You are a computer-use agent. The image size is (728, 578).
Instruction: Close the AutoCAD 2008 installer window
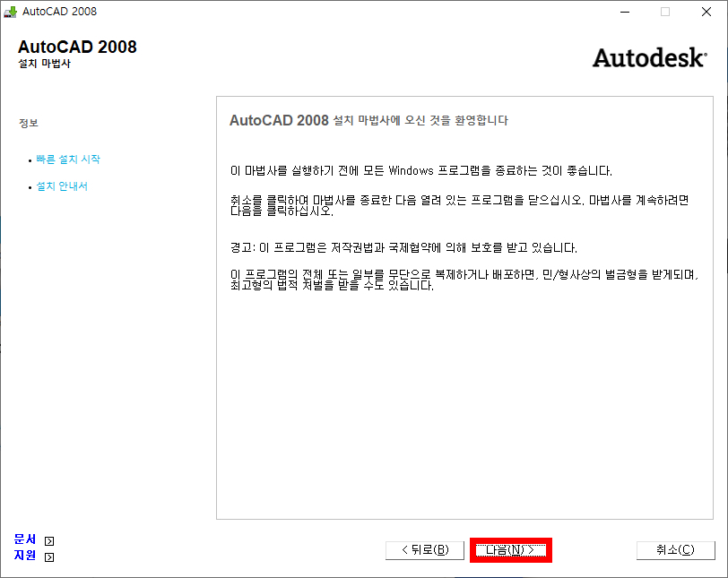pos(706,12)
